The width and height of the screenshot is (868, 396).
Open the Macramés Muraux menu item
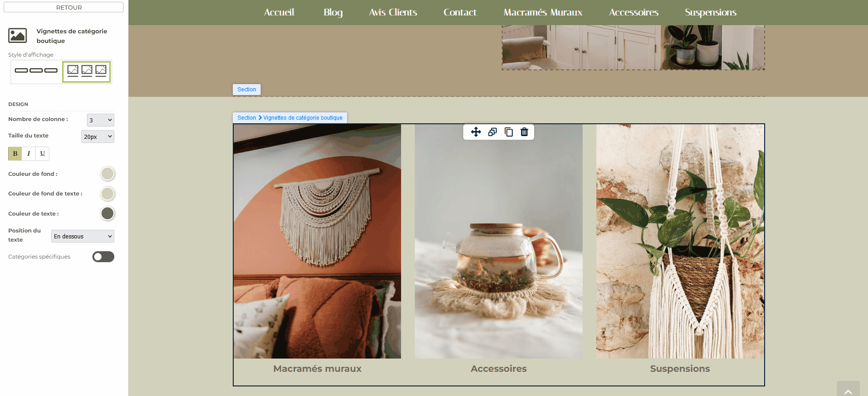[543, 12]
